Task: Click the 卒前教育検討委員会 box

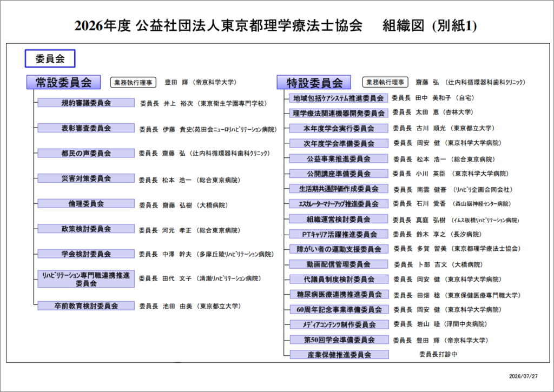Action: [x=86, y=305]
